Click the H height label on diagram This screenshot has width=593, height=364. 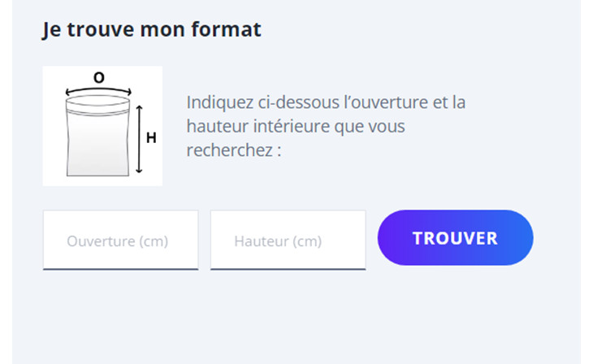pos(151,138)
